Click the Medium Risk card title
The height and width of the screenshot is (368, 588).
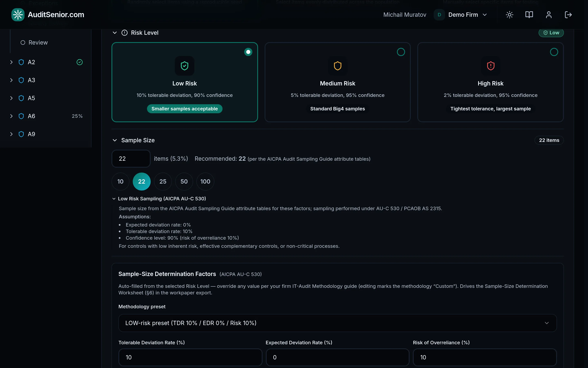click(x=337, y=83)
